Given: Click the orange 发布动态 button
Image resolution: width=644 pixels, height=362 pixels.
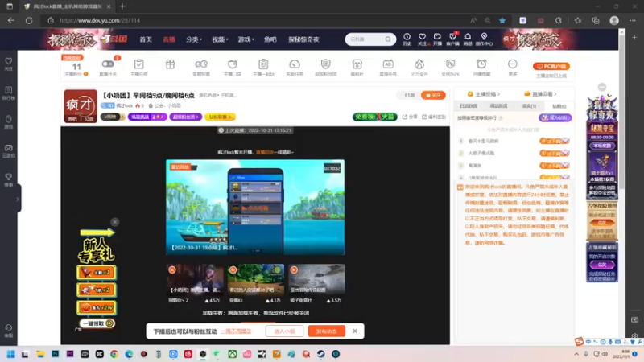Looking at the screenshot, I should coord(327,331).
